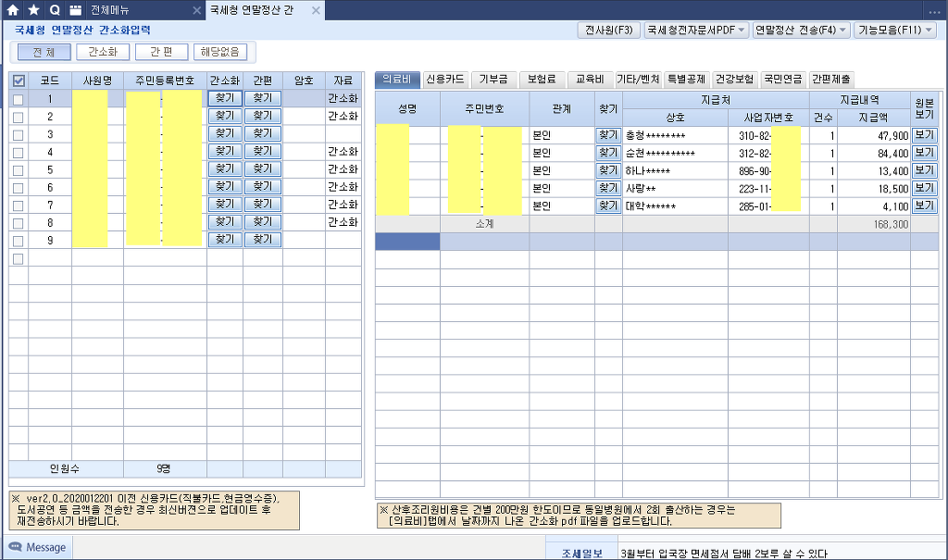Open the 전체메뉴 grid icon
The width and height of the screenshot is (948, 560).
coord(75,10)
